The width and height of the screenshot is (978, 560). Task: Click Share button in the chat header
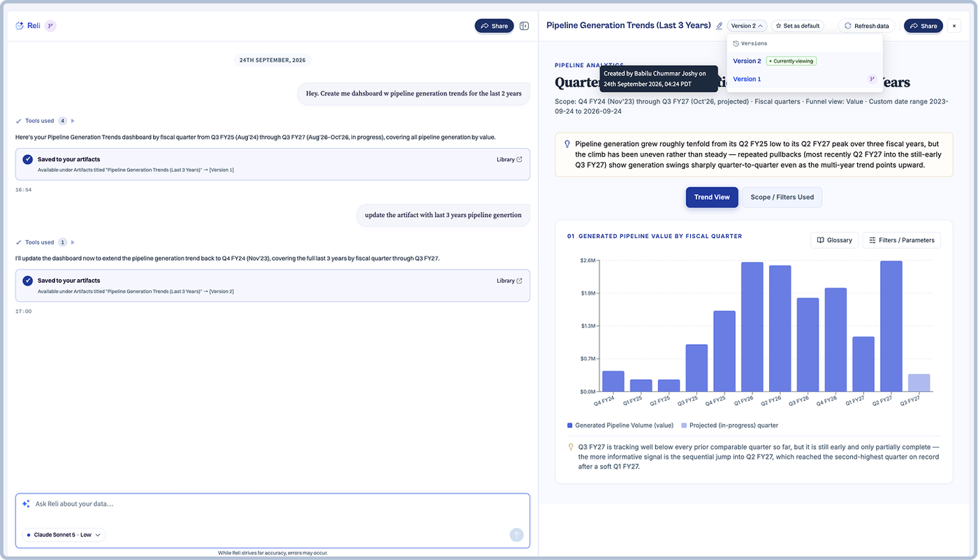pyautogui.click(x=494, y=26)
